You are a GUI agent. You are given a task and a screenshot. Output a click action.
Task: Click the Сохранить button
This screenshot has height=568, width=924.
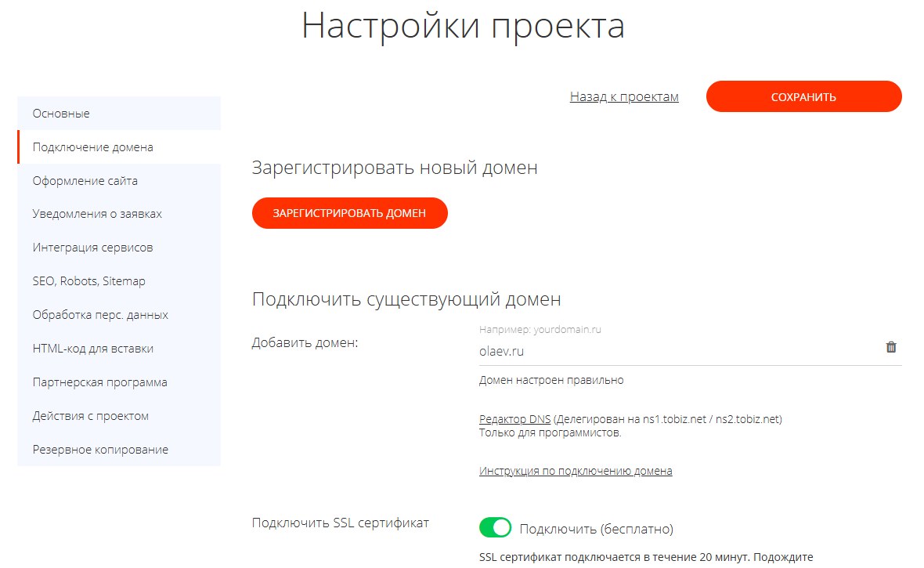(803, 96)
